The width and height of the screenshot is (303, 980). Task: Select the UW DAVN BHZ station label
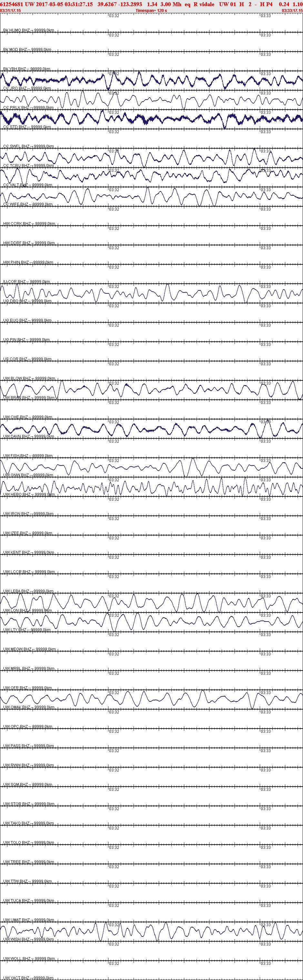coord(28,436)
